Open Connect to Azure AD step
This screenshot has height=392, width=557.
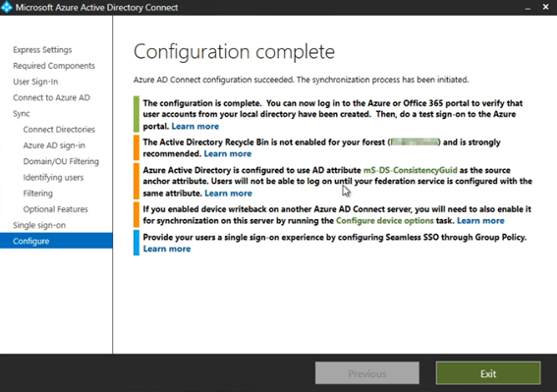(x=51, y=97)
